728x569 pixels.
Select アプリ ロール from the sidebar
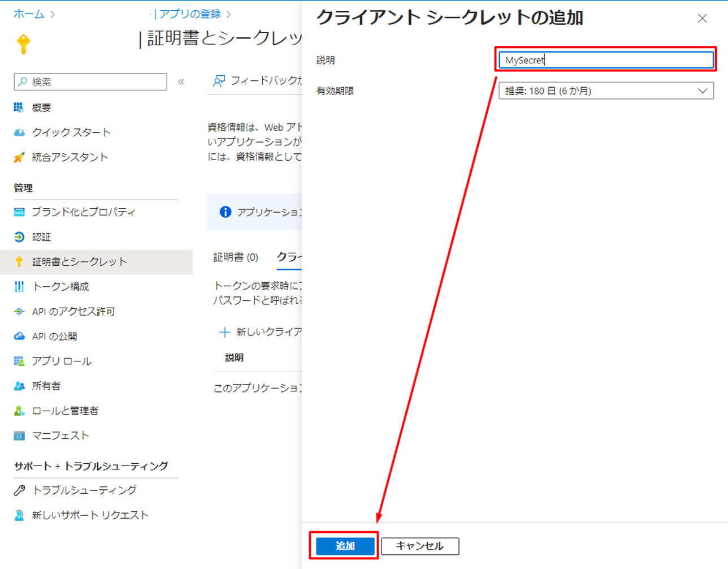pyautogui.click(x=62, y=361)
